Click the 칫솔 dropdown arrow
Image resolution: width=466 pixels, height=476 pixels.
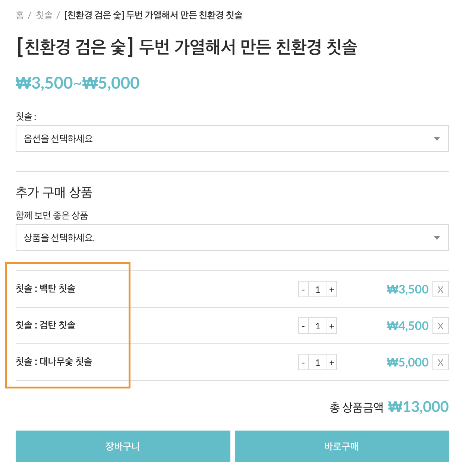(x=437, y=139)
